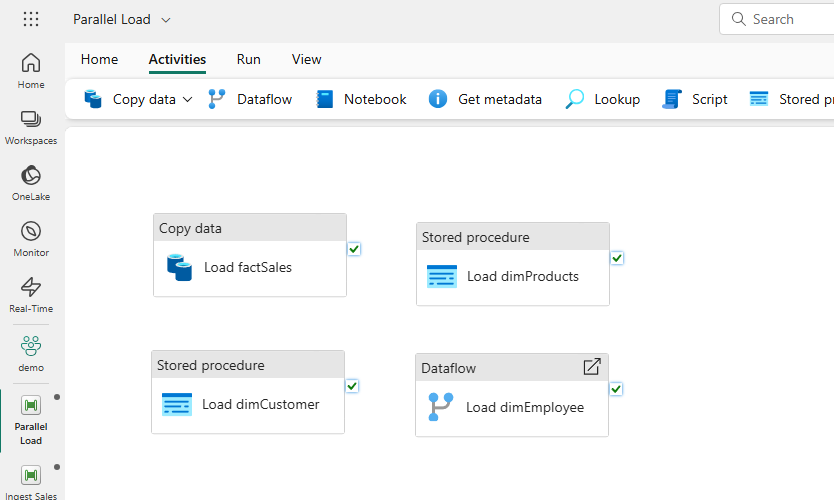Viewport: 834px width, 500px height.
Task: Open OneLake in the sidebar
Action: pos(31,183)
